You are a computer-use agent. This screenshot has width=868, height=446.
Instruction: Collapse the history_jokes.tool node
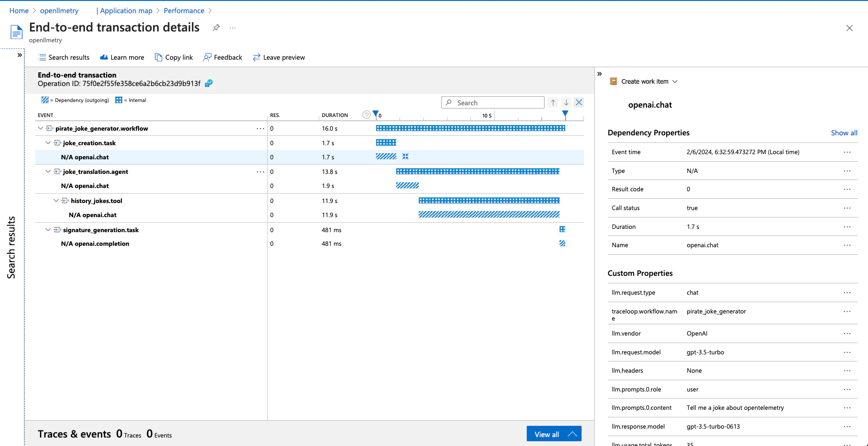(x=56, y=201)
